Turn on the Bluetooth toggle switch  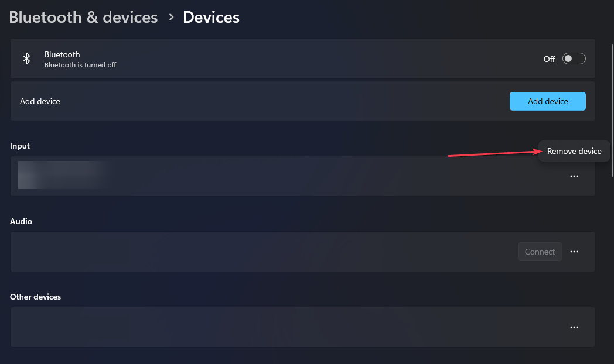pos(574,59)
